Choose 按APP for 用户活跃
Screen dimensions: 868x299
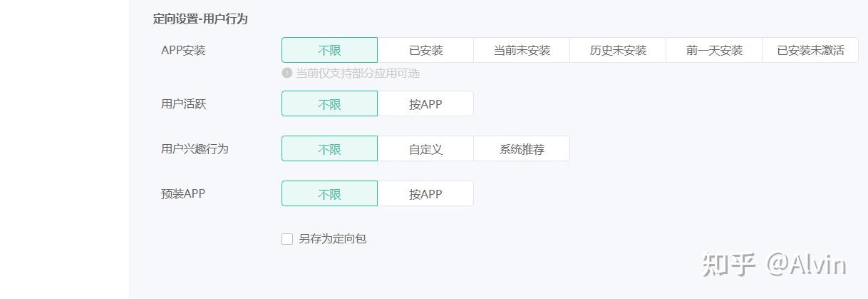(x=425, y=104)
